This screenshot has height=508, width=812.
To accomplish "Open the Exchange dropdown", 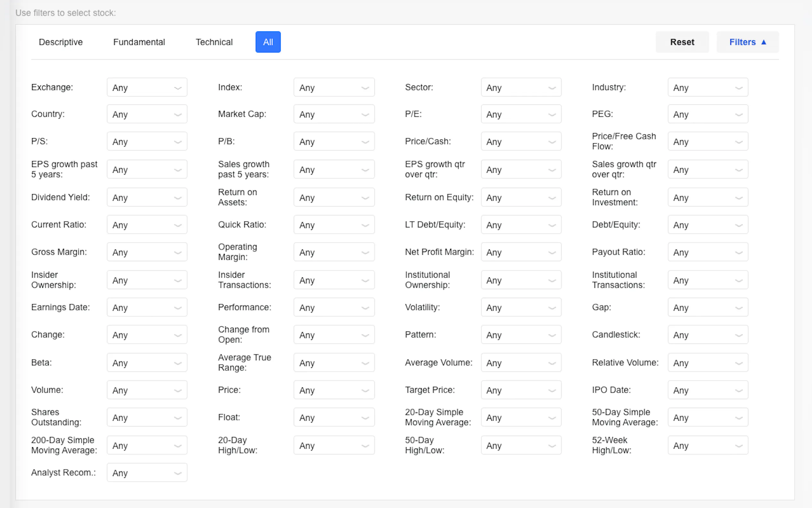I will click(x=147, y=87).
